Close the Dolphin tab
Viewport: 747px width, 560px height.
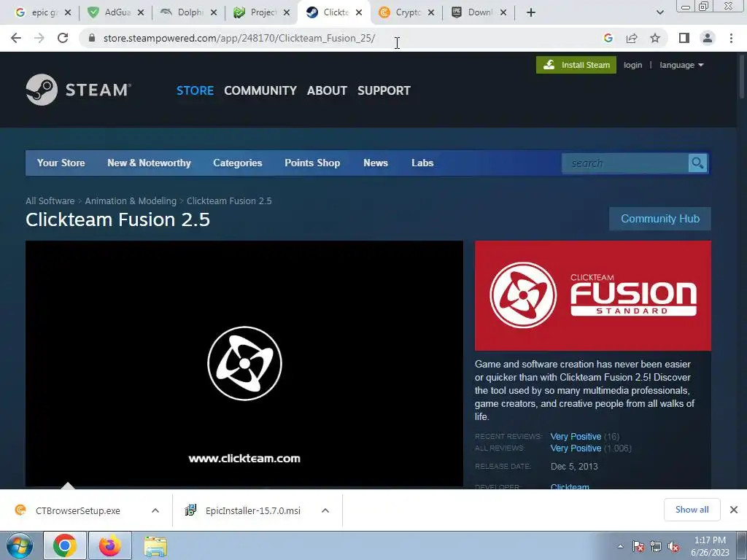click(214, 13)
